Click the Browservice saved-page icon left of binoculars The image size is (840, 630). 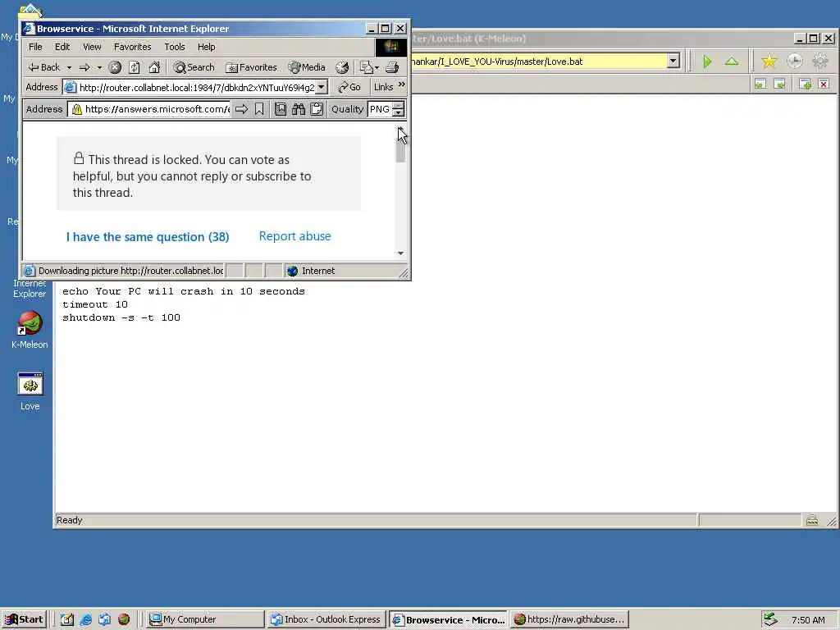pyautogui.click(x=281, y=109)
